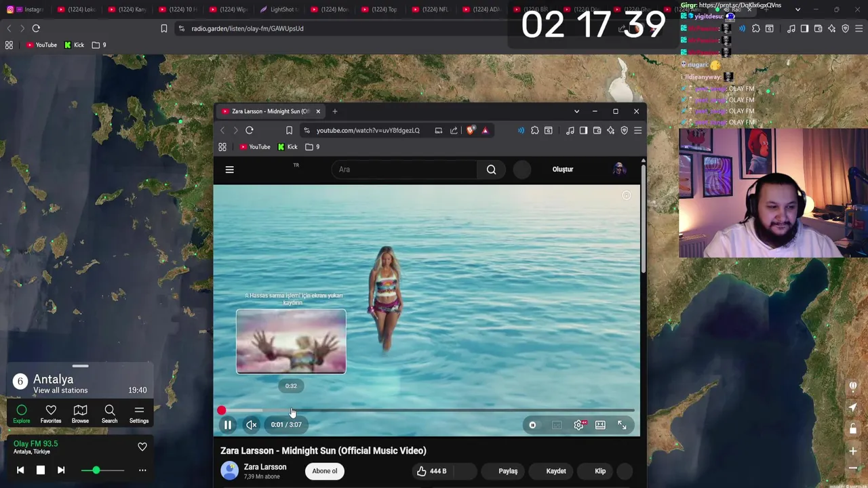Click the Oluştur create button
Screen dimensions: 868x488
pos(562,169)
